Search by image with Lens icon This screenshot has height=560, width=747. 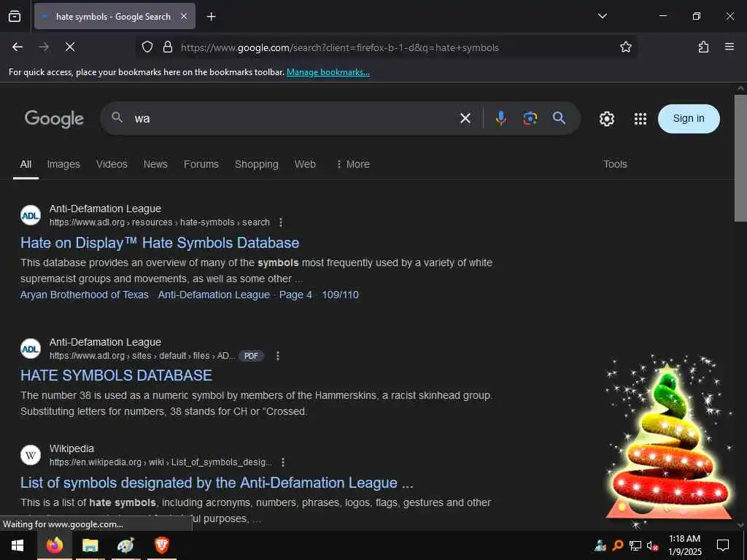point(530,118)
